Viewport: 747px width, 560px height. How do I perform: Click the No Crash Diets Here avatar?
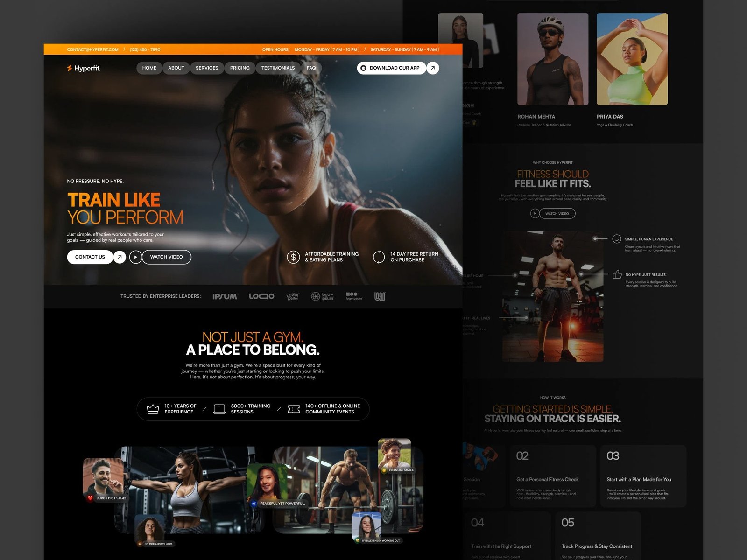tap(150, 528)
